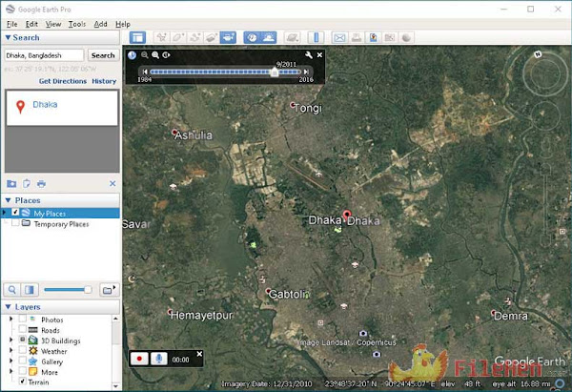
Task: Click the Ruler toolbar icon
Action: tap(316, 37)
